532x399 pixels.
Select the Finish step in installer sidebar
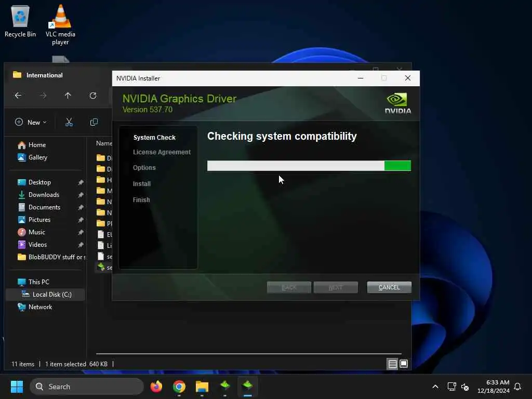(x=141, y=200)
